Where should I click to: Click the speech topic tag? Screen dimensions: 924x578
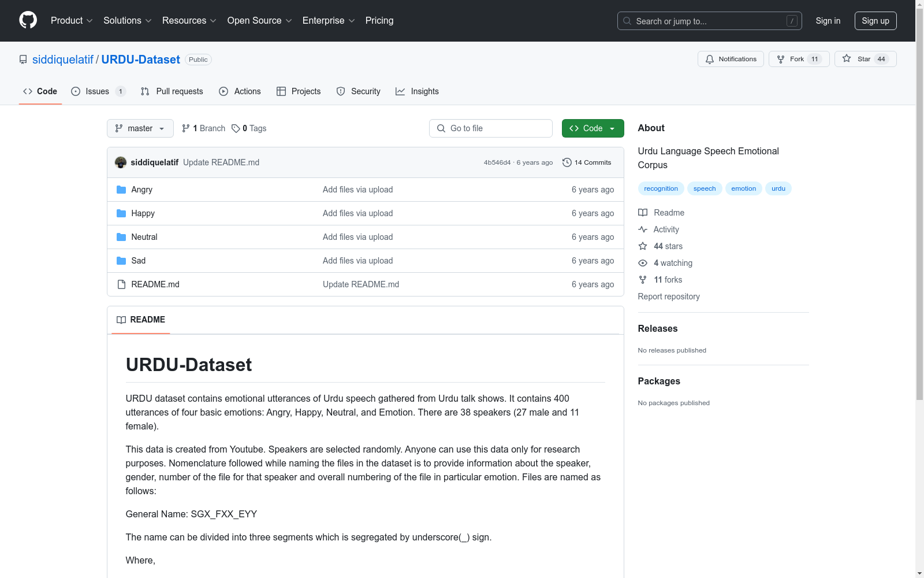pyautogui.click(x=705, y=188)
